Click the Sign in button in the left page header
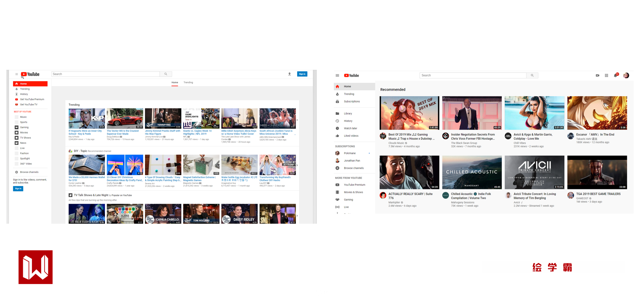 pyautogui.click(x=302, y=74)
